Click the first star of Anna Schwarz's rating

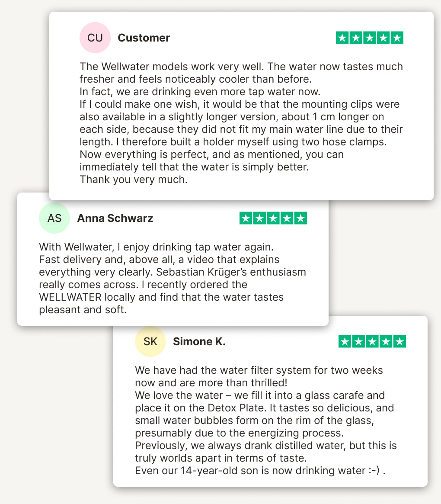click(246, 218)
